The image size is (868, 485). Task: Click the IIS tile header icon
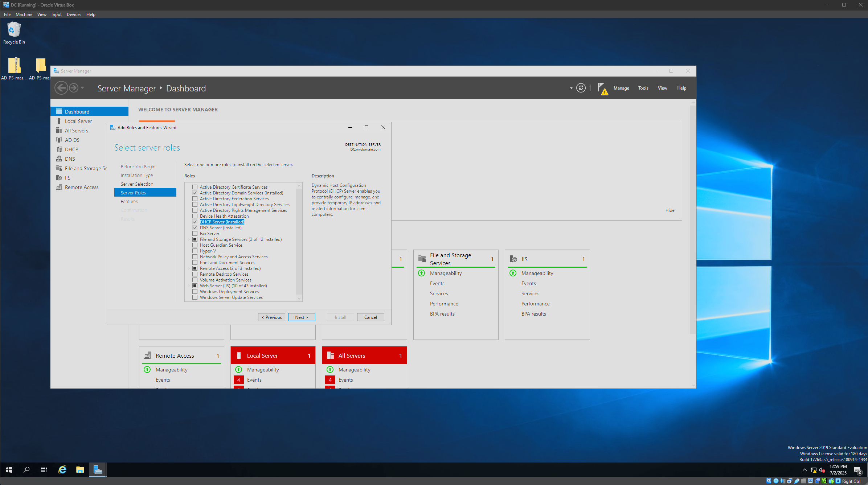513,259
